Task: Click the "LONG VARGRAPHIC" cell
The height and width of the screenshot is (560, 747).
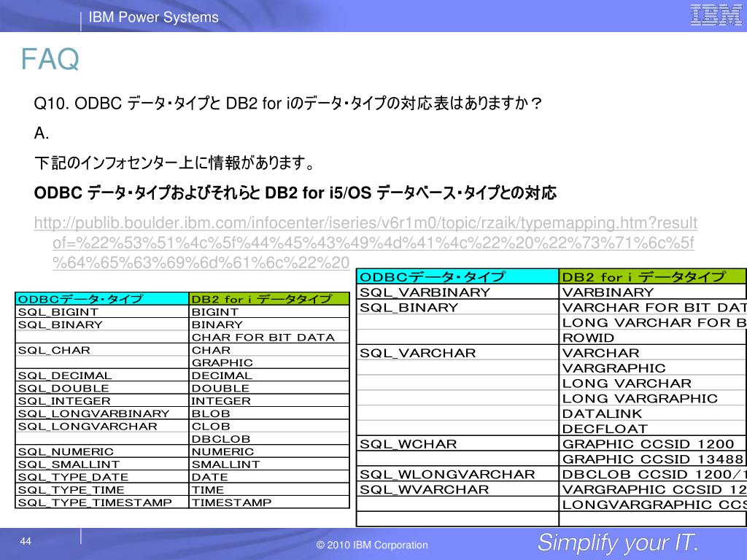Action: (x=653, y=399)
